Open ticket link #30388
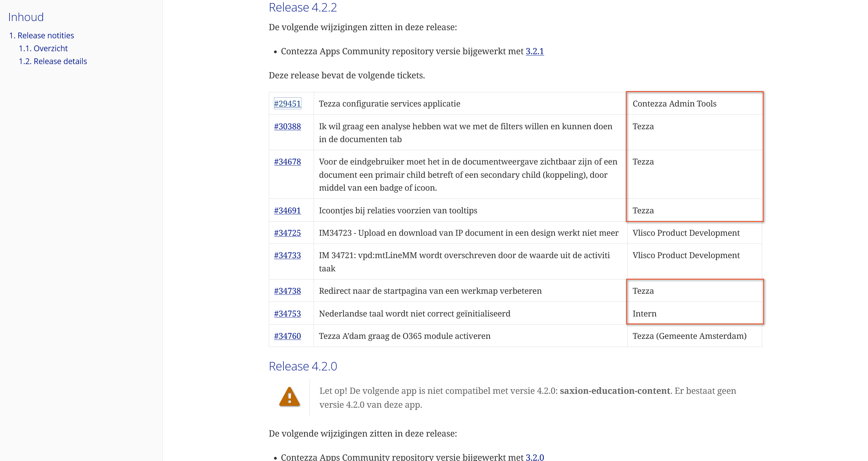This screenshot has height=461, width=868. 287,127
